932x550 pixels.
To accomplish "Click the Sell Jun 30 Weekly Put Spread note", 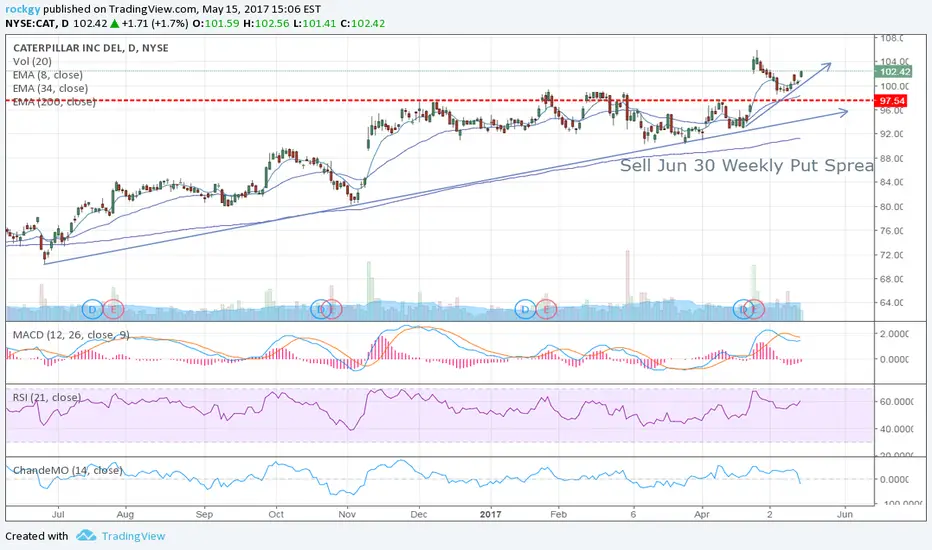I will 747,165.
